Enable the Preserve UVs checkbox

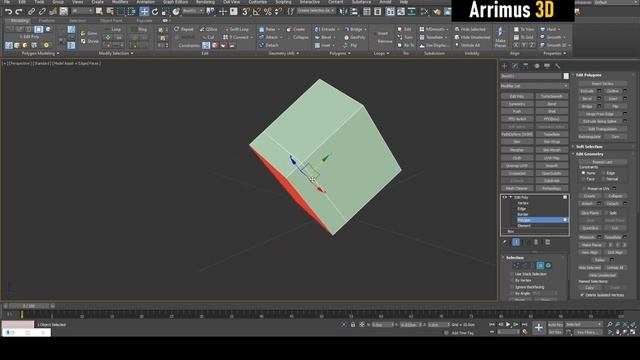(584, 189)
